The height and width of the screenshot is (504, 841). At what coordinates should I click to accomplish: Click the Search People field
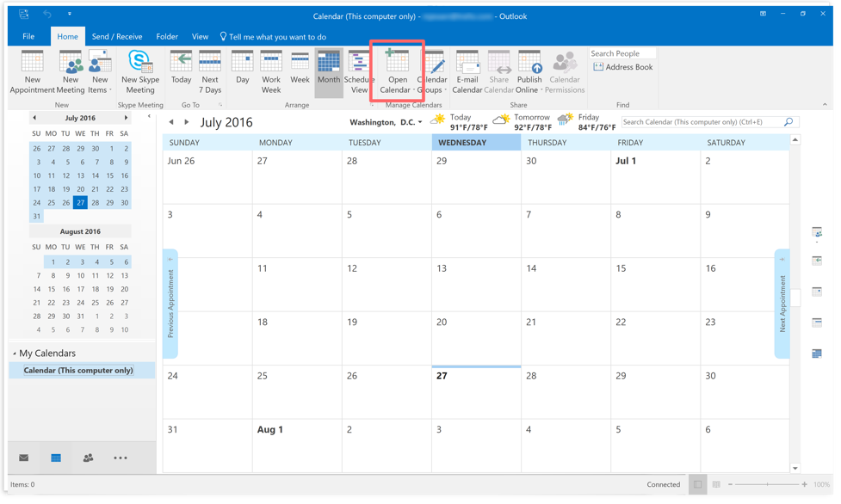[622, 53]
